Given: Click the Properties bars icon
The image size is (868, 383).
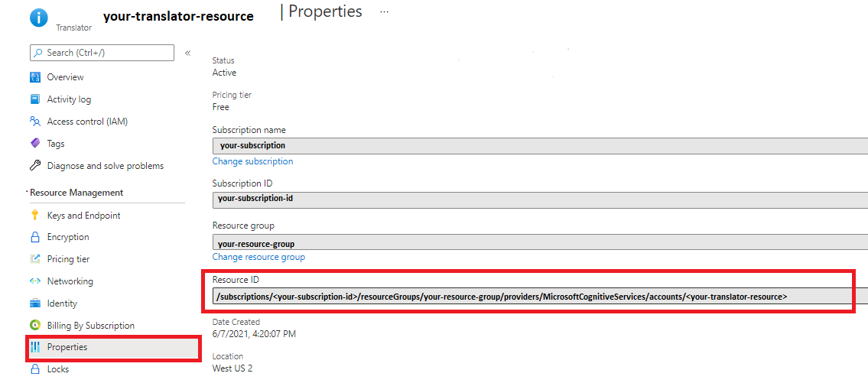Looking at the screenshot, I should 35,347.
